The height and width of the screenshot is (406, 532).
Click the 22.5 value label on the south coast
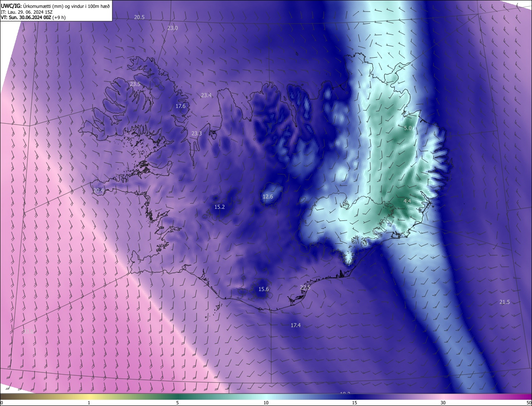(x=305, y=287)
